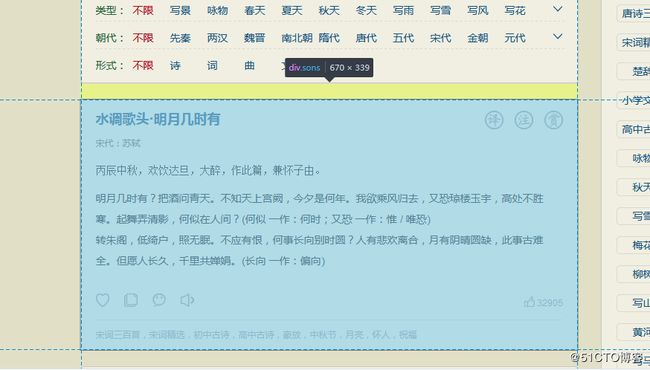650x370 pixels.
Task: Open the 宋词精选 tag below the poem
Action: point(167,334)
